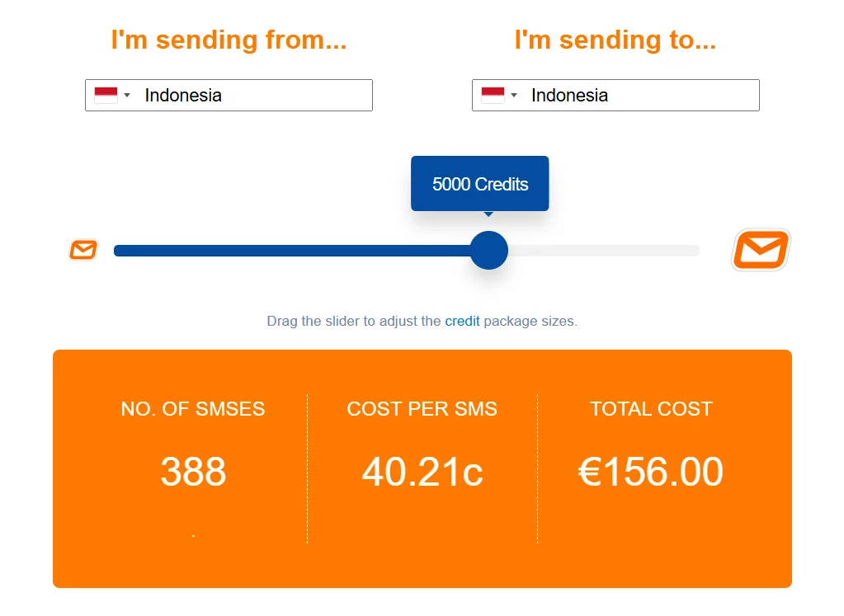Click the TOTAL COST label
The width and height of the screenshot is (844, 616).
pyautogui.click(x=651, y=409)
